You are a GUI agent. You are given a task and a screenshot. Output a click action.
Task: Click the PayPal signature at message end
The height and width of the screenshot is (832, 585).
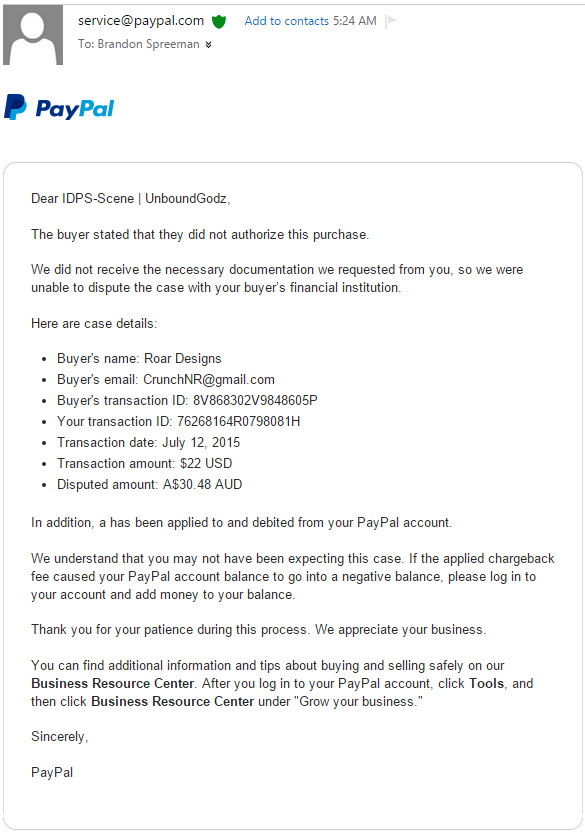click(x=52, y=773)
